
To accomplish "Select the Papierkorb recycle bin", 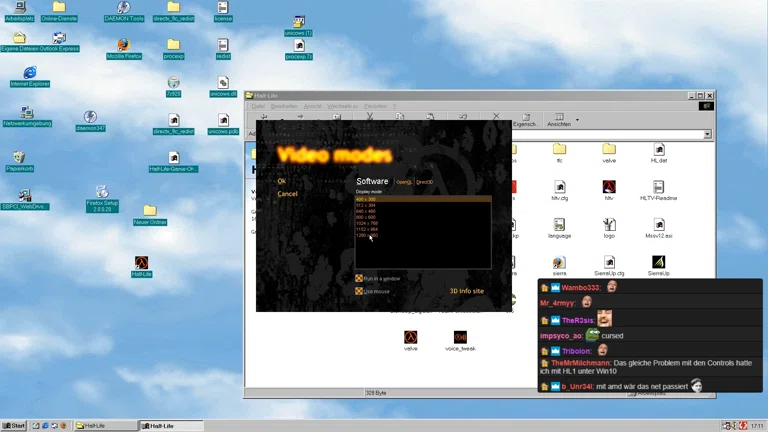I will [x=19, y=162].
